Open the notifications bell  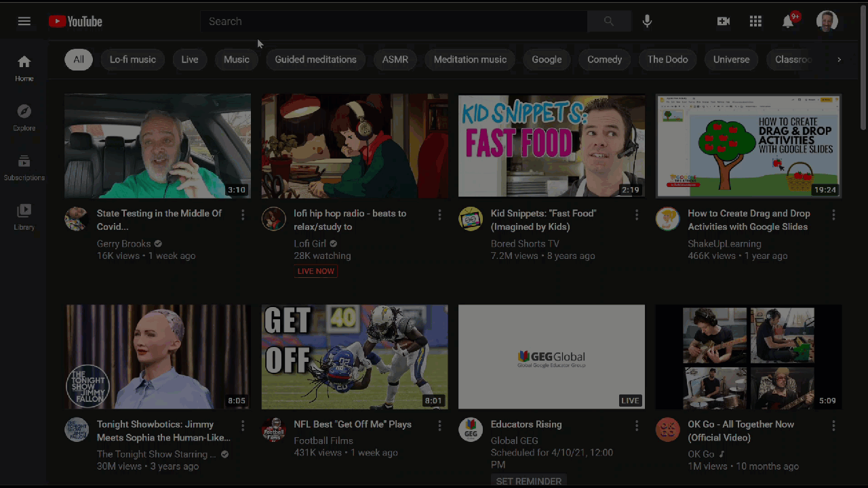[788, 22]
